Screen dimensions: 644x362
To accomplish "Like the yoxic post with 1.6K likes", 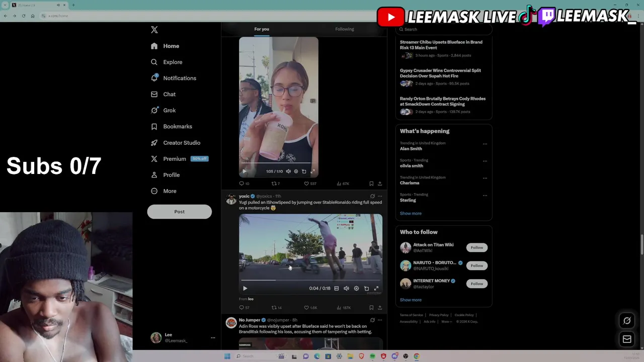I will pyautogui.click(x=310, y=308).
